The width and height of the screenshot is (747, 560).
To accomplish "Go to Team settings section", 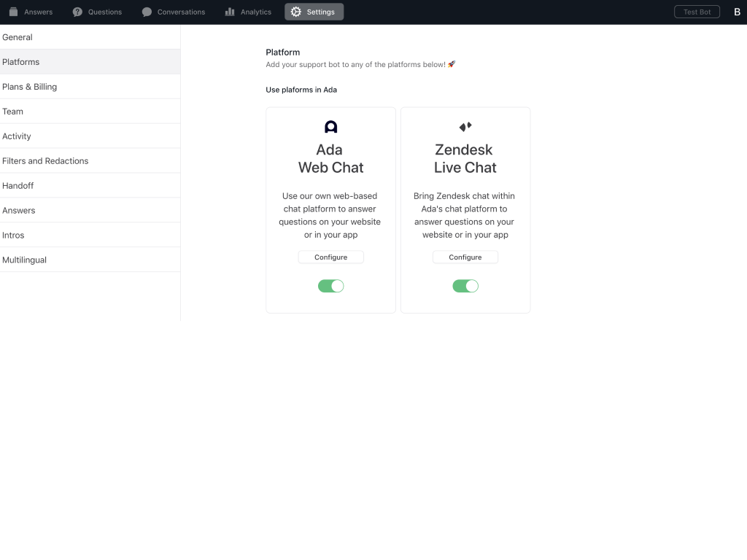I will (x=13, y=112).
